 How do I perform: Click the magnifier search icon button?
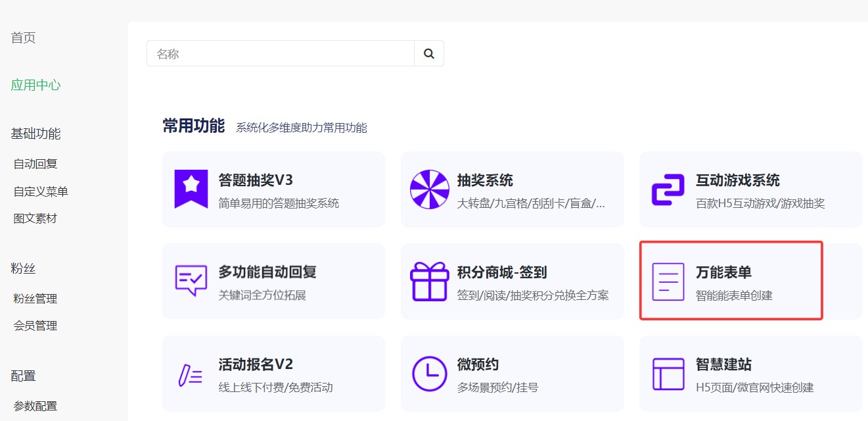(x=429, y=54)
